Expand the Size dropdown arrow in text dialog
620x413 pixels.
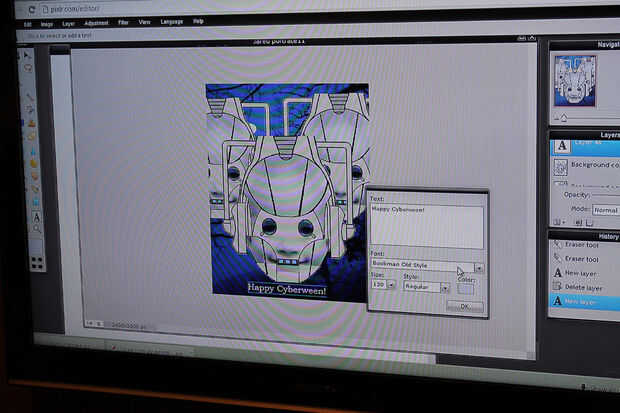pos(391,284)
